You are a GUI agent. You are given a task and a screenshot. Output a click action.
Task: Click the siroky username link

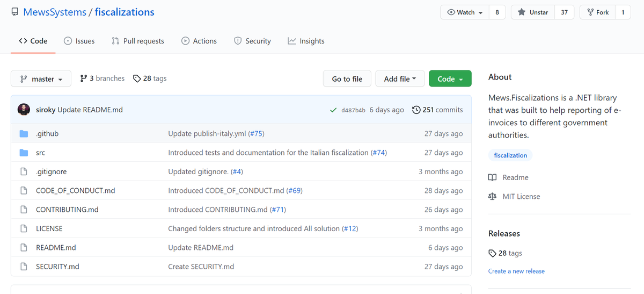coord(46,110)
